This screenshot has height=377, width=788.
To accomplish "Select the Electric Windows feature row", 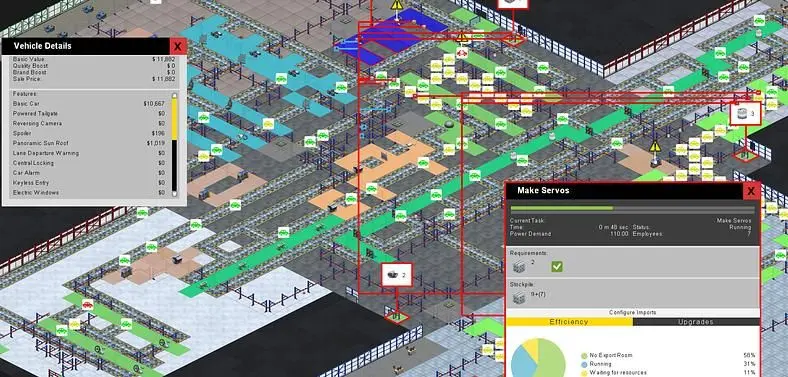I will tap(89, 193).
